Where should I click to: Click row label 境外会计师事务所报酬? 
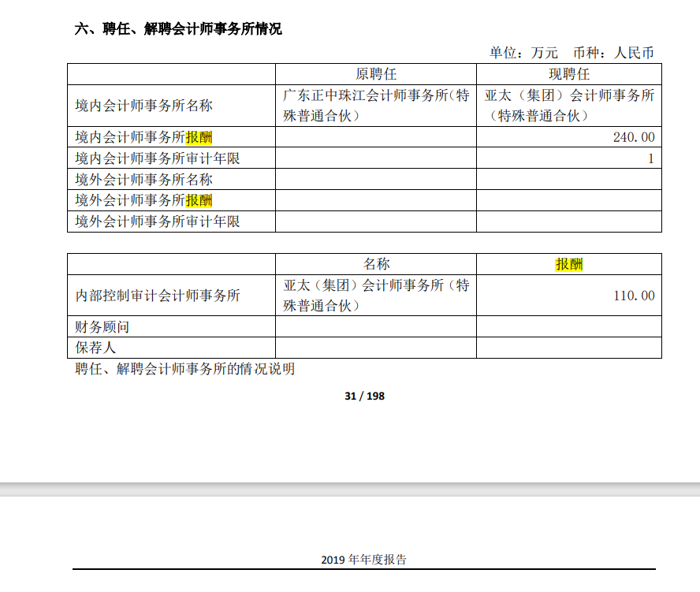point(143,200)
